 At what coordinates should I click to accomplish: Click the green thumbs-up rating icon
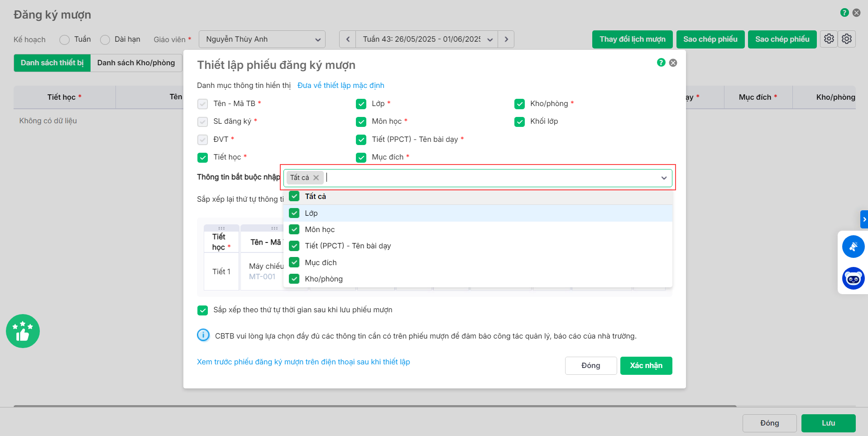tap(23, 331)
